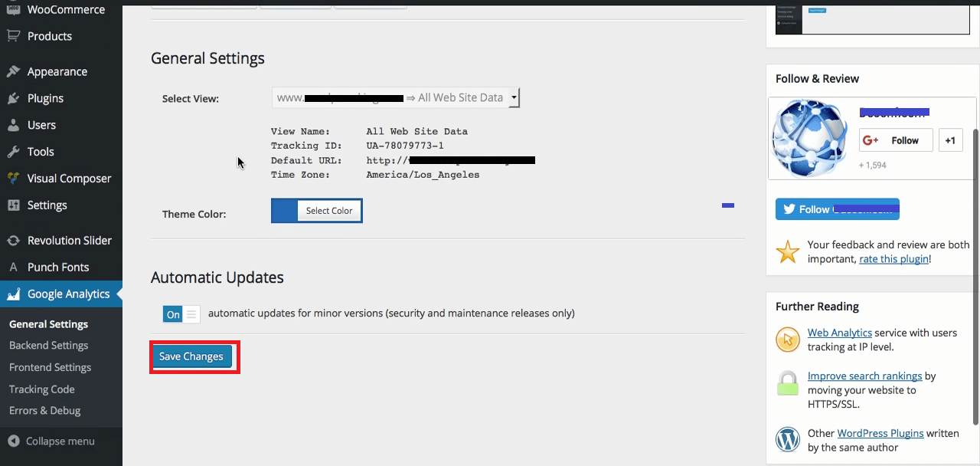Screen dimensions: 980x466
Task: Click the green padlock icon
Action: click(x=788, y=383)
